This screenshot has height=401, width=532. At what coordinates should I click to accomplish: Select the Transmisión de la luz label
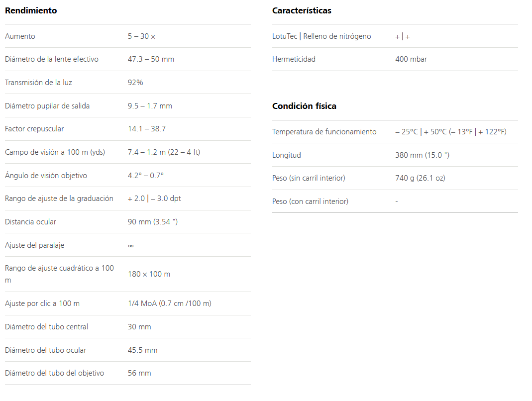(38, 83)
